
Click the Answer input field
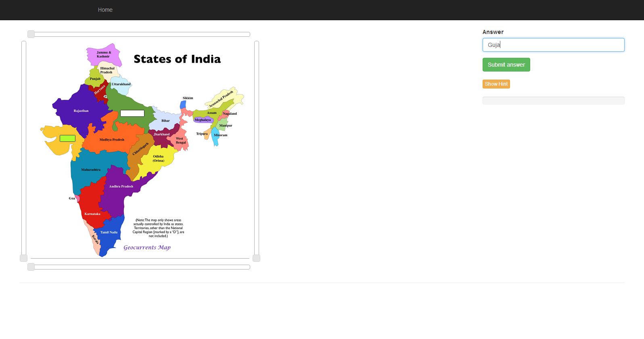tap(553, 45)
